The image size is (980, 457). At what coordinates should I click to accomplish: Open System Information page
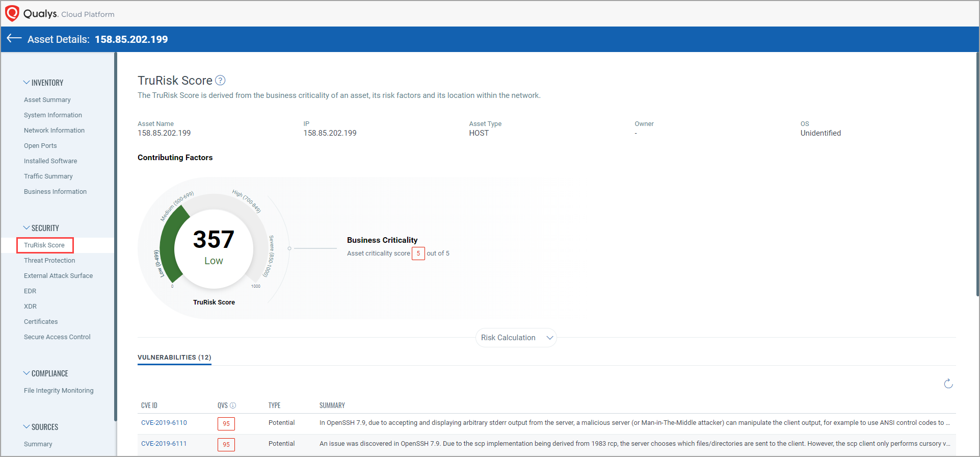pos(53,115)
